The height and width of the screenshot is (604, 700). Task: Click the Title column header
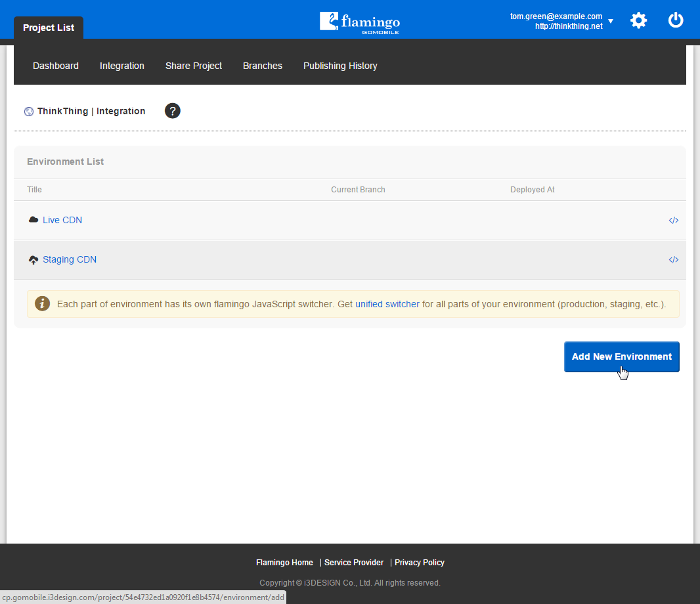click(34, 189)
